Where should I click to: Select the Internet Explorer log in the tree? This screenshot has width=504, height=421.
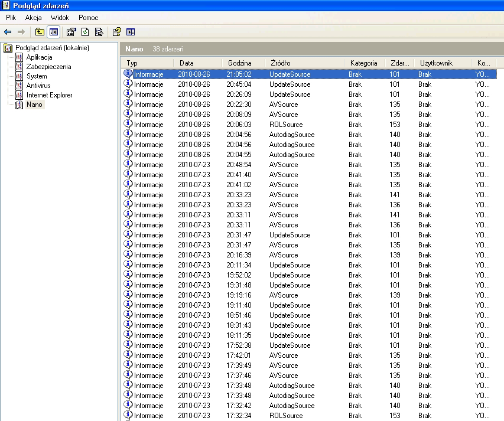(49, 95)
